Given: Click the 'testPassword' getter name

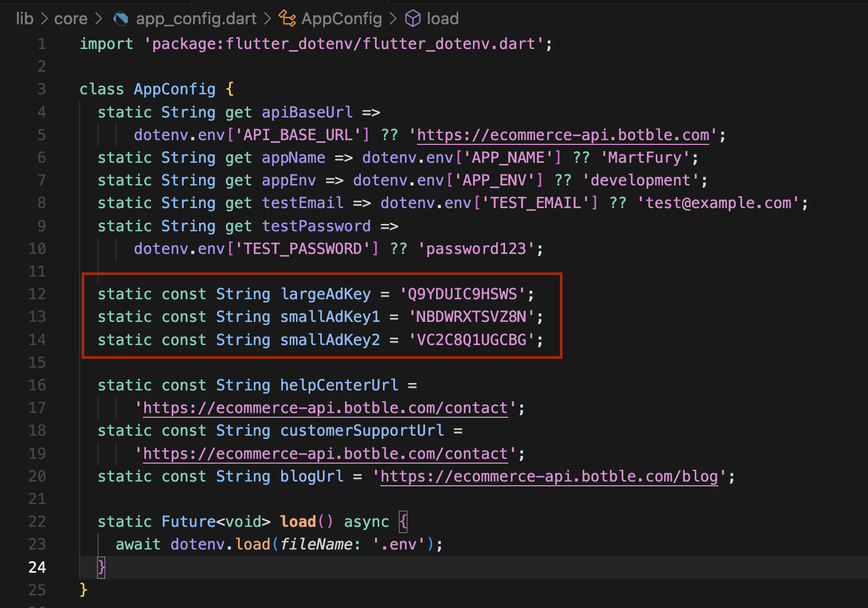Looking at the screenshot, I should (x=316, y=226).
